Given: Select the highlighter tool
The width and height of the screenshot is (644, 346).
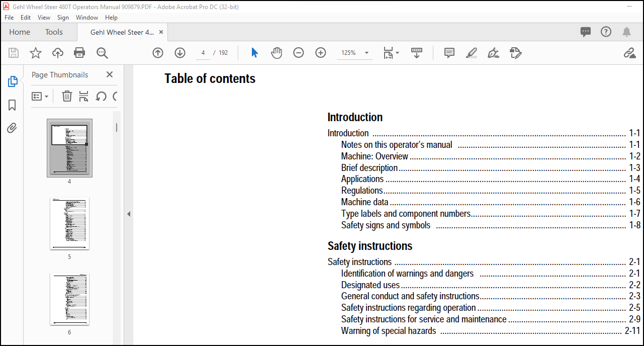Looking at the screenshot, I should 472,53.
